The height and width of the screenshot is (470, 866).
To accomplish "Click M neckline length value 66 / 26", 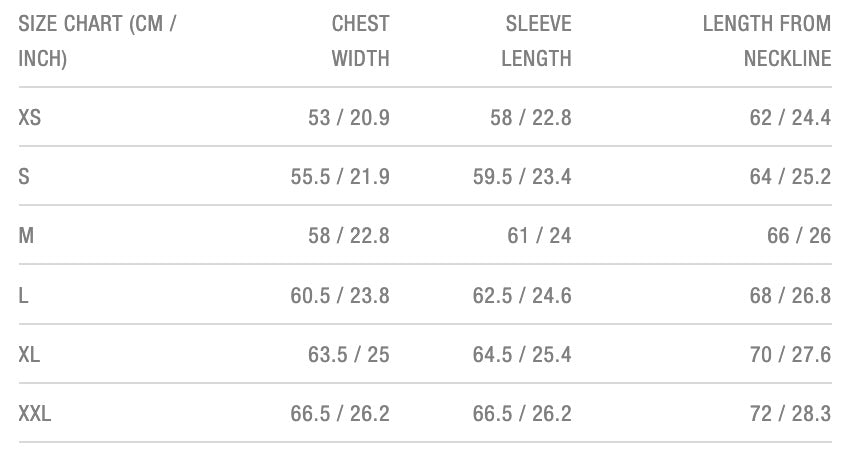I will (799, 236).
